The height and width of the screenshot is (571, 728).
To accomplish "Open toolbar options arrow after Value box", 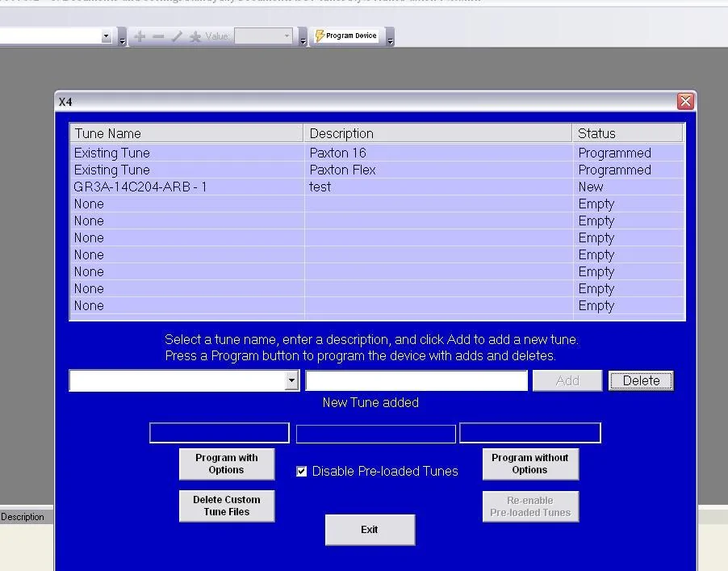I will 303,36.
